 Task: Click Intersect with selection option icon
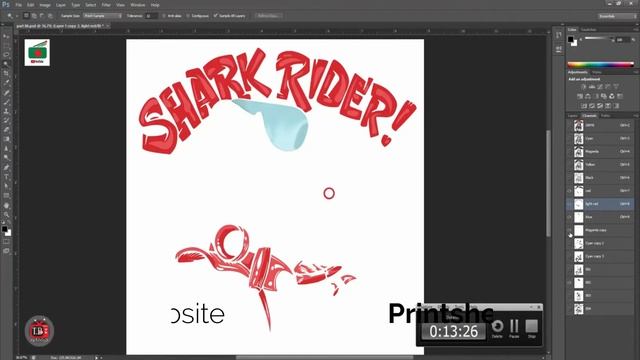tap(50, 16)
